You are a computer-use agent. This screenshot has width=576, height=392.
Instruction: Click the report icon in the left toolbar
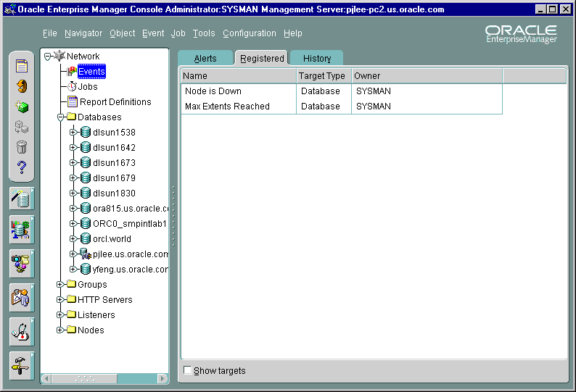(22, 67)
